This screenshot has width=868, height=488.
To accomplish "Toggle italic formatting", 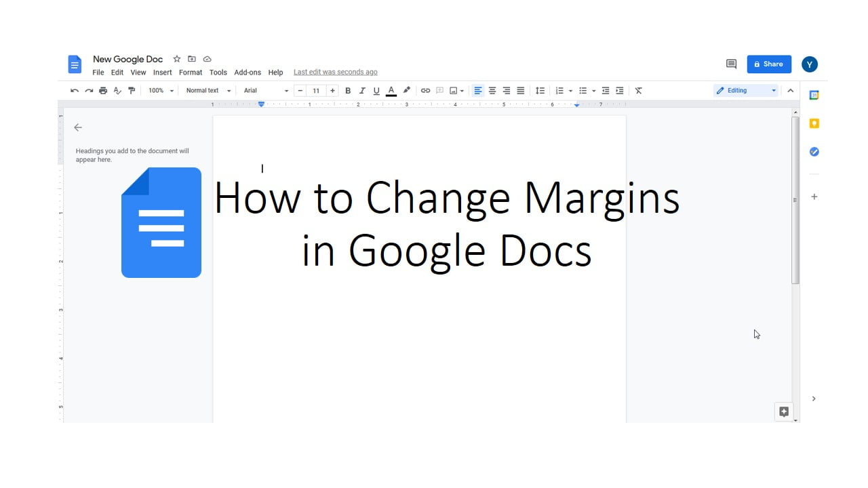I will coord(362,91).
